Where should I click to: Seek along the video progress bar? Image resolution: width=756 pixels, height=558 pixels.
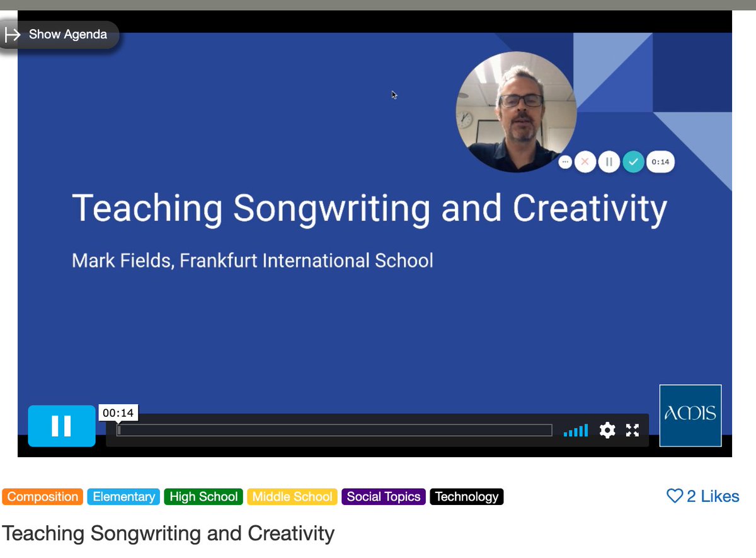click(x=335, y=430)
